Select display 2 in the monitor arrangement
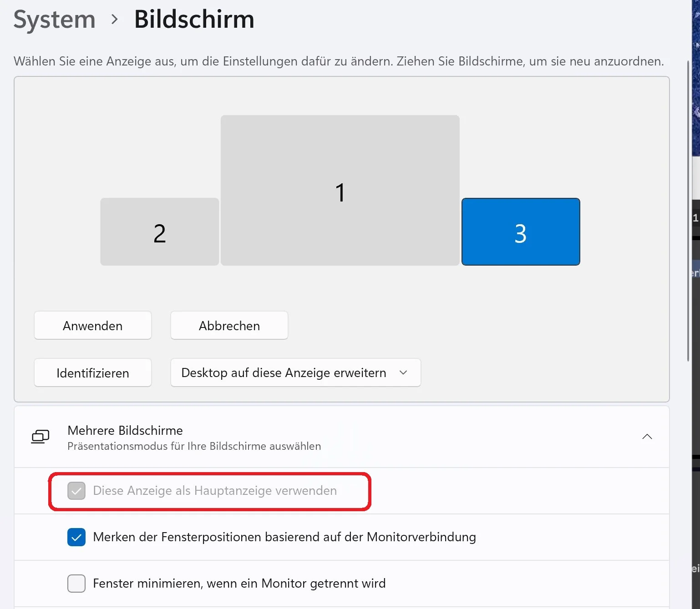Screen dimensions: 700x609 coord(160,232)
